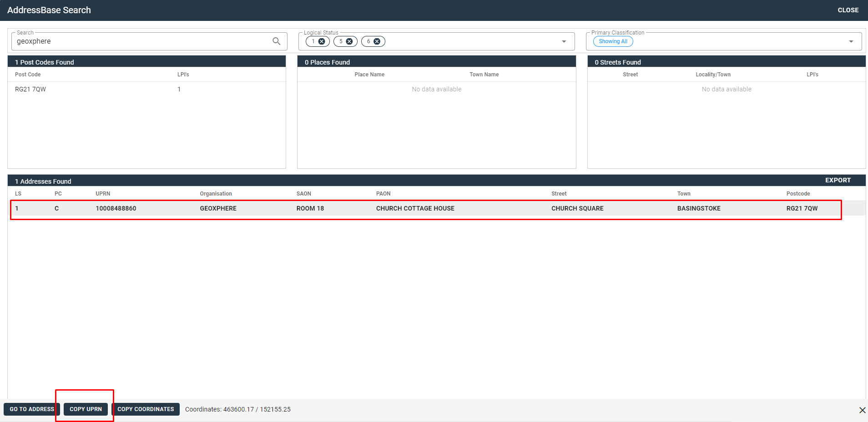Sort addresses by Postcode column header
The image size is (868, 422).
point(798,194)
